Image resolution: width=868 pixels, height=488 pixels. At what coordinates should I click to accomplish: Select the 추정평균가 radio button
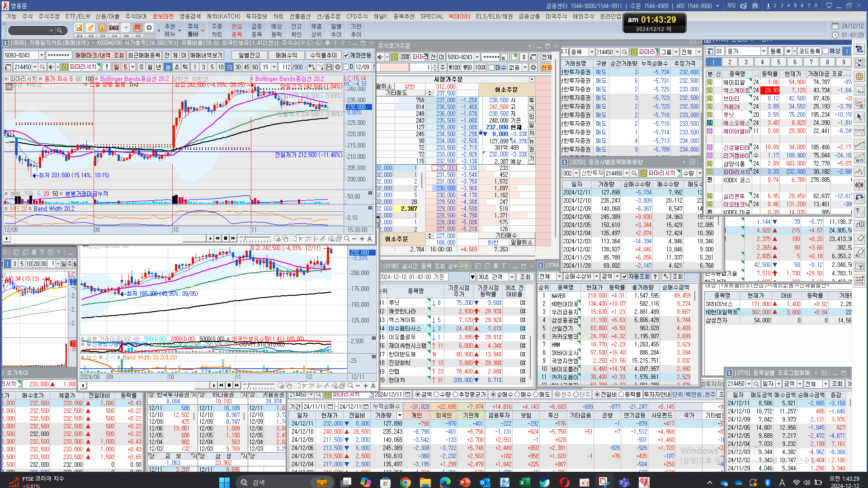click(x=455, y=394)
